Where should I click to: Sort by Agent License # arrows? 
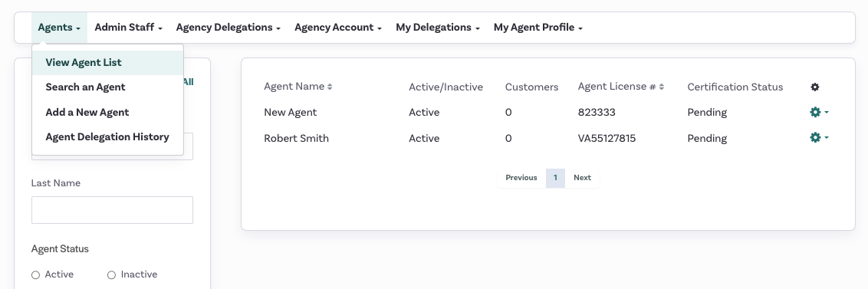[662, 87]
